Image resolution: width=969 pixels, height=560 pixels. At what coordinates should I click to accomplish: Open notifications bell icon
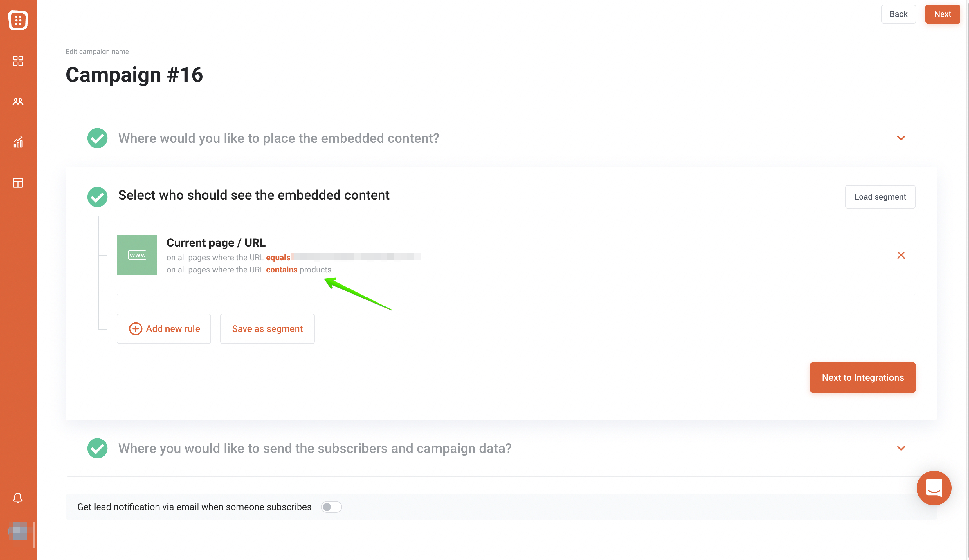18,498
